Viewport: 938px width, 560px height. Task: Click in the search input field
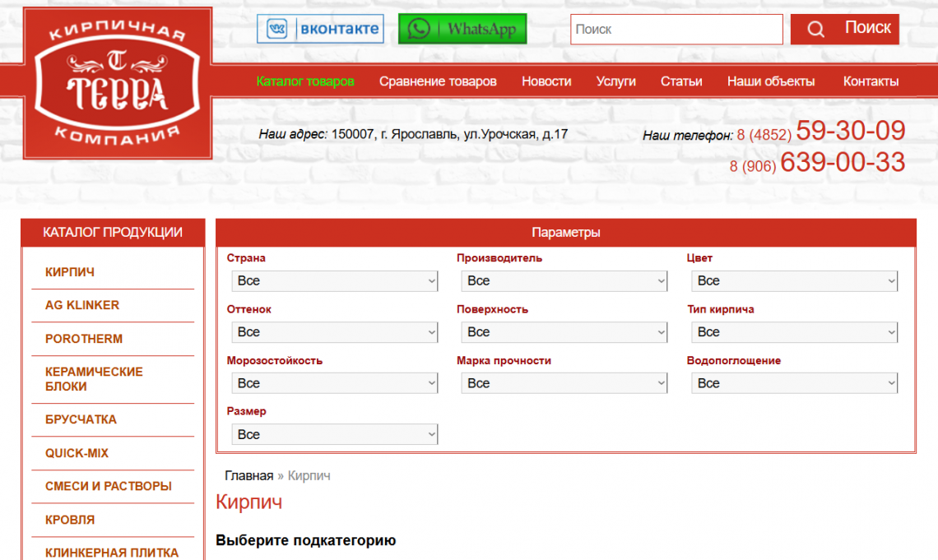click(x=676, y=30)
